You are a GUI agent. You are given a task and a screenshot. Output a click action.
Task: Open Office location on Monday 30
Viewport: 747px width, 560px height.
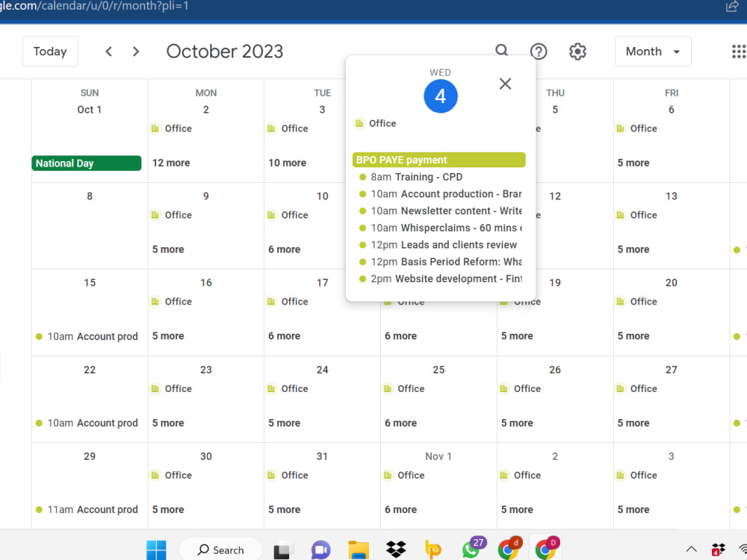(x=172, y=475)
